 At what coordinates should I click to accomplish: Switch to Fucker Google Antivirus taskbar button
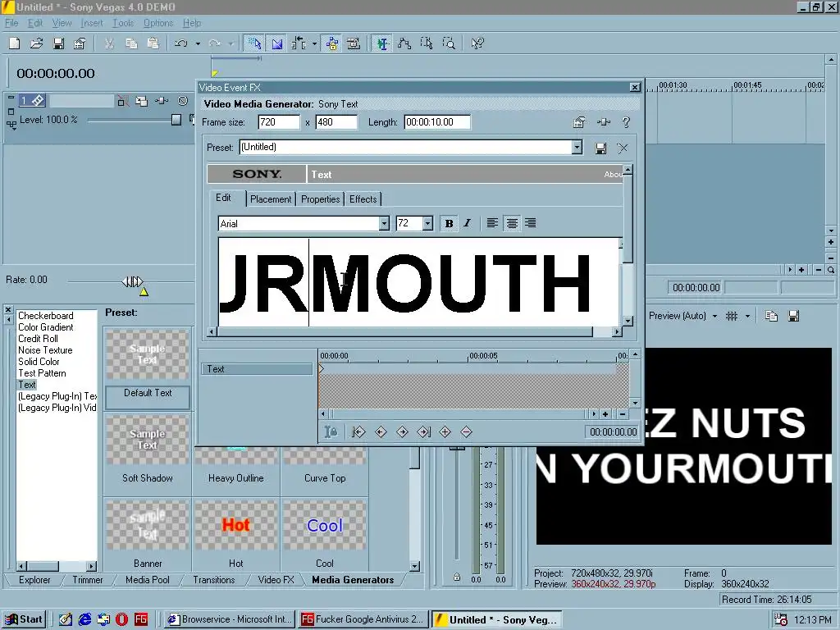click(363, 620)
